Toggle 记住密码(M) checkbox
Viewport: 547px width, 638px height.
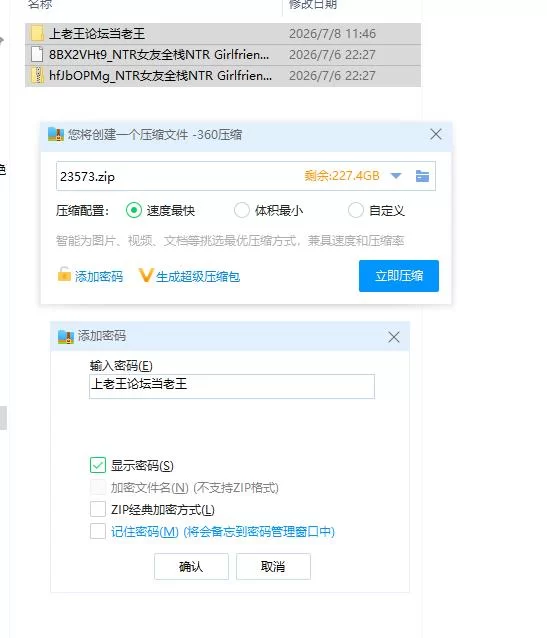coord(98,531)
